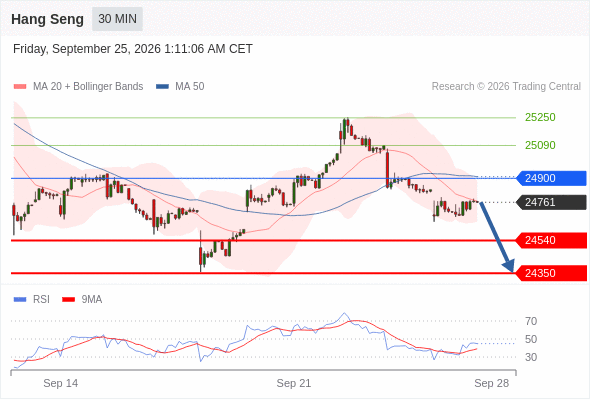Screen dimensions: 590x400
Task: Select the blue 24900 pivot price tag
Action: coord(551,178)
